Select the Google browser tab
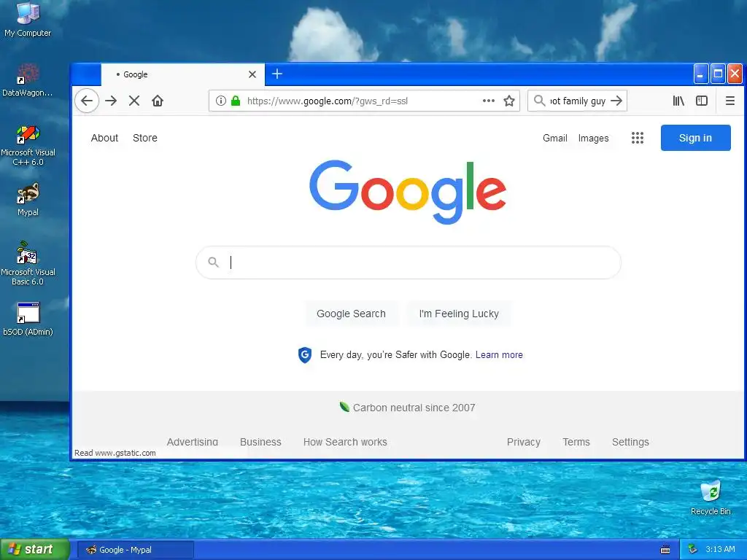Screen dimensions: 747x560 coord(182,74)
